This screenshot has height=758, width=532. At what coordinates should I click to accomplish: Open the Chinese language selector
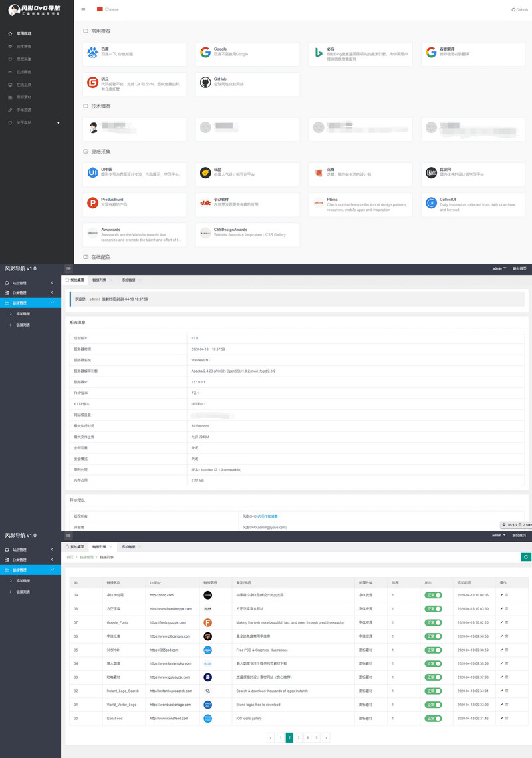(108, 9)
